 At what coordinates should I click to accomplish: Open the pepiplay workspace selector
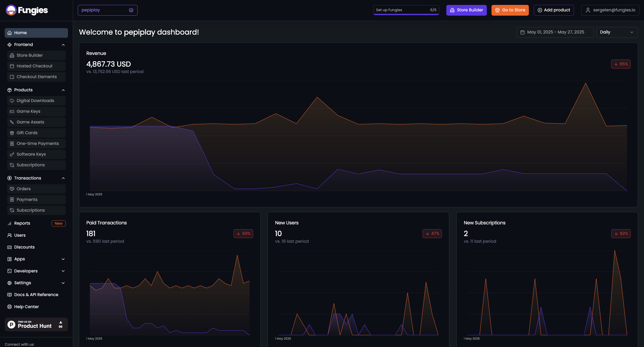click(108, 10)
